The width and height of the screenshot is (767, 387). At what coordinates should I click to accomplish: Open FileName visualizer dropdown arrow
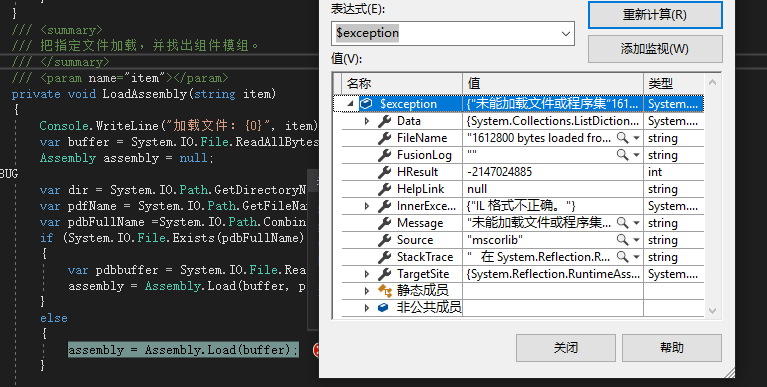[x=636, y=138]
